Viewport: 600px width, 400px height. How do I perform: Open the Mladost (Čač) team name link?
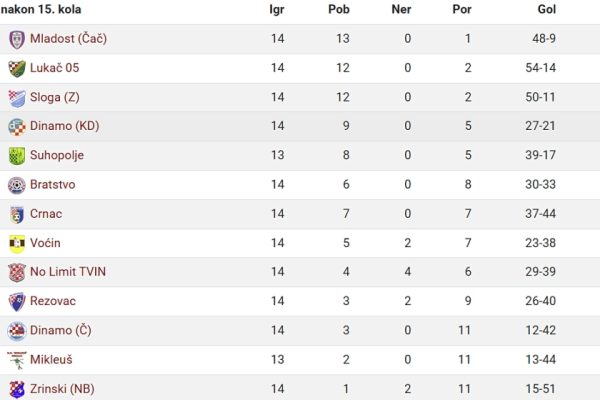(x=68, y=39)
